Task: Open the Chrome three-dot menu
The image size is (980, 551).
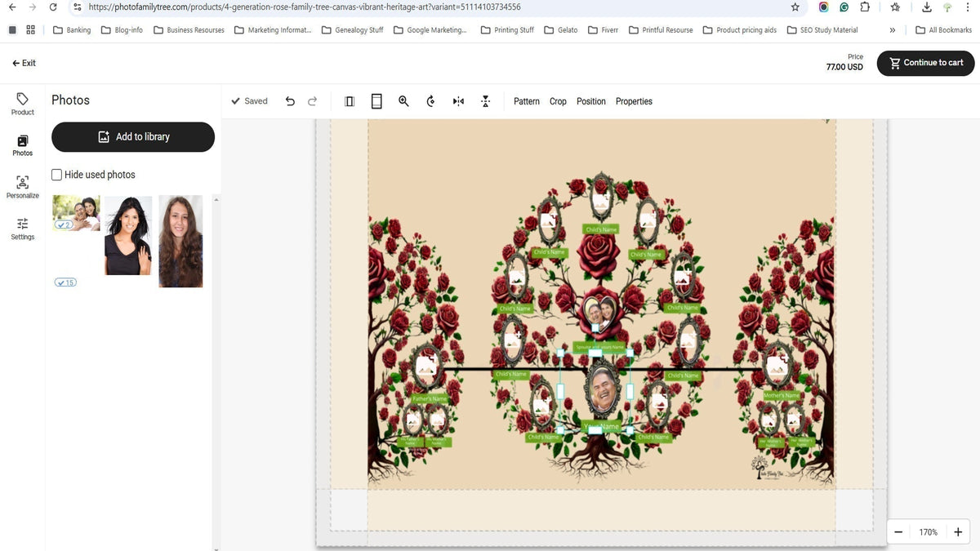Action: [969, 7]
